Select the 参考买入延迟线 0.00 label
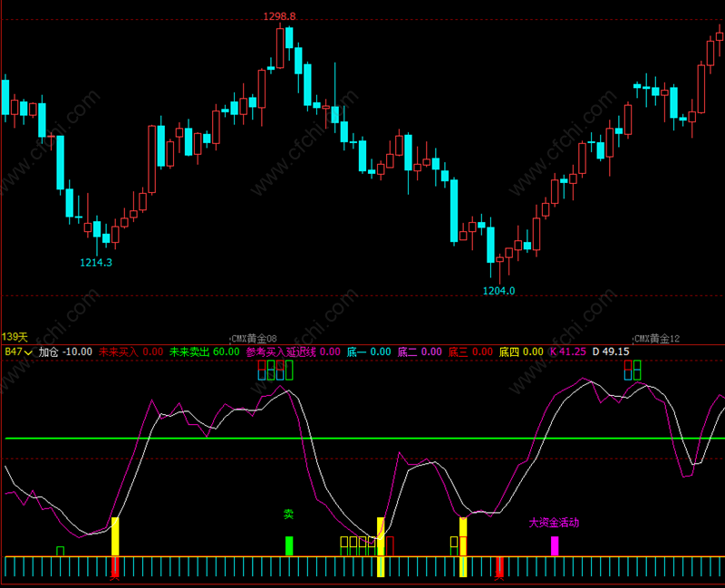The height and width of the screenshot is (588, 725). pyautogui.click(x=293, y=352)
